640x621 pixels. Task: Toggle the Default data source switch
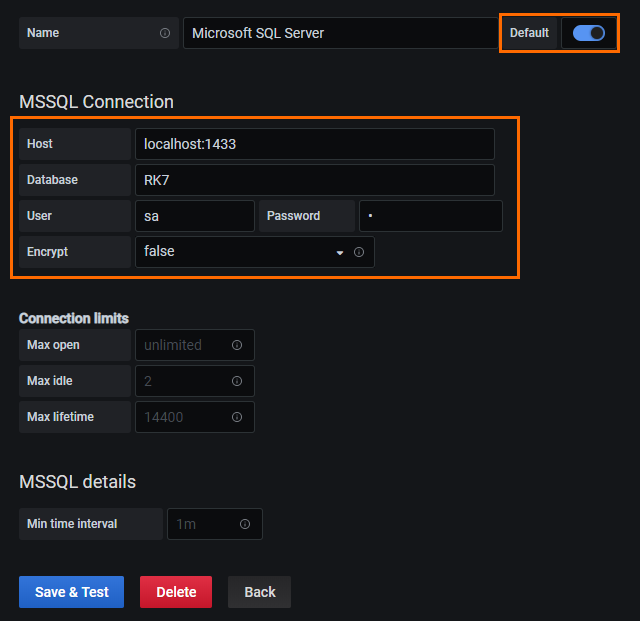589,33
